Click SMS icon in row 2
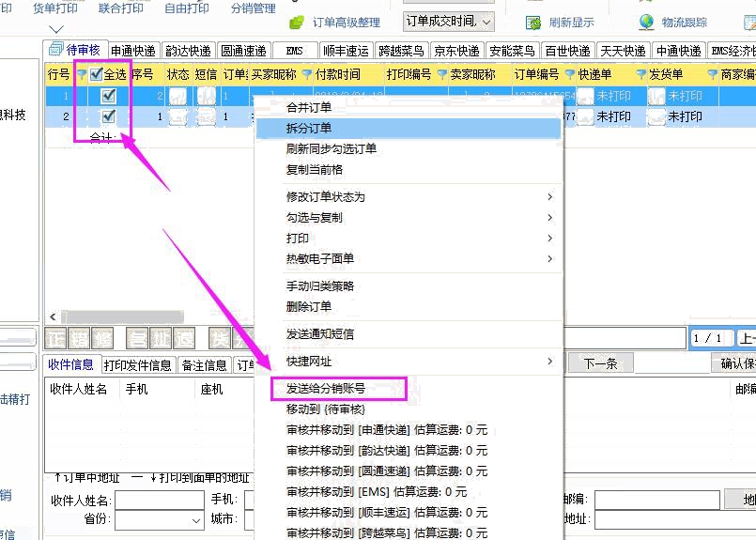 [x=207, y=116]
